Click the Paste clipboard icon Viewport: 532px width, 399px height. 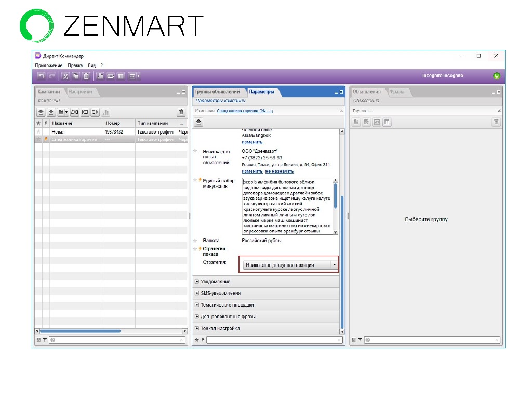click(86, 76)
